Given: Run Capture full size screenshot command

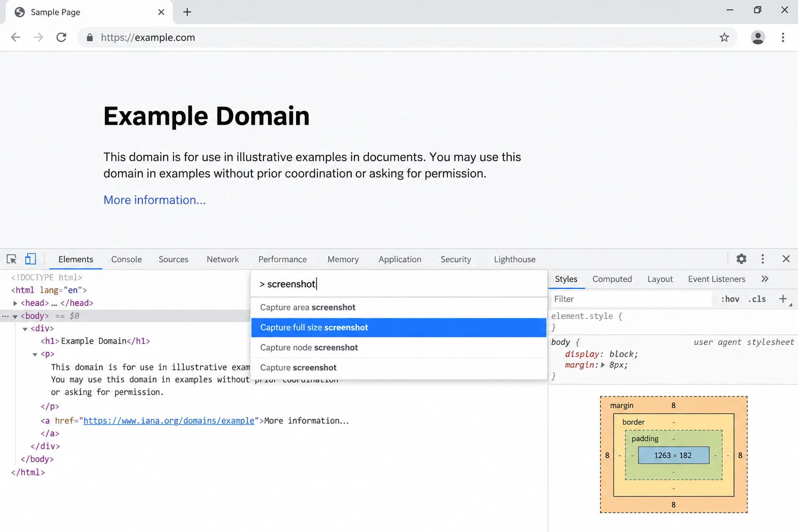Looking at the screenshot, I should pos(398,327).
